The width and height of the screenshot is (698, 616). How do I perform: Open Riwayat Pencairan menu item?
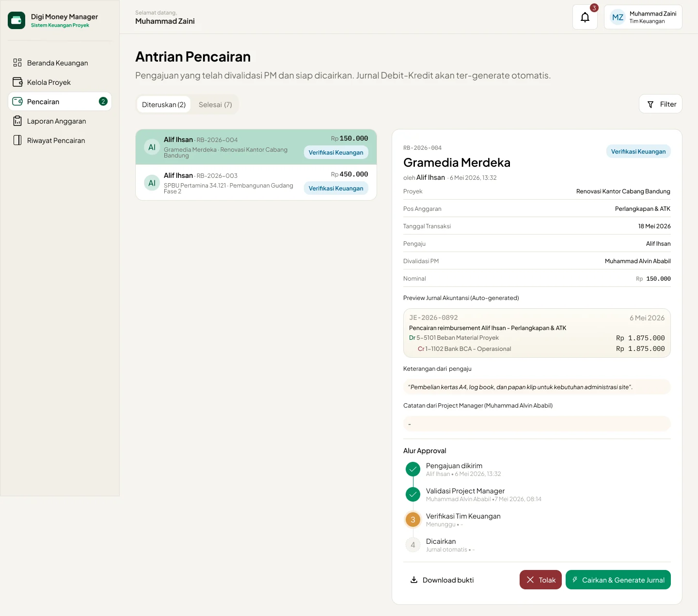60,140
